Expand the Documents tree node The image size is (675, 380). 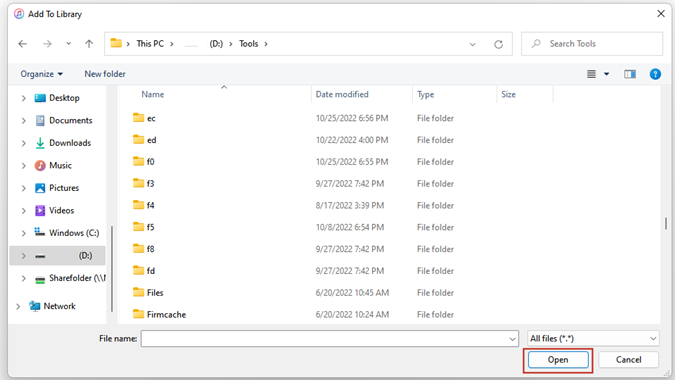pos(23,120)
